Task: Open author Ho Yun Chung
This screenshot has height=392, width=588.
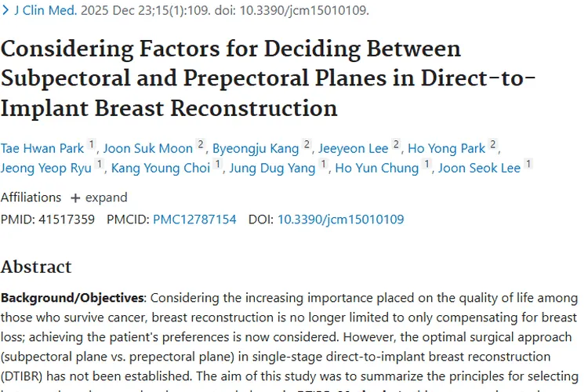Action: (377, 168)
